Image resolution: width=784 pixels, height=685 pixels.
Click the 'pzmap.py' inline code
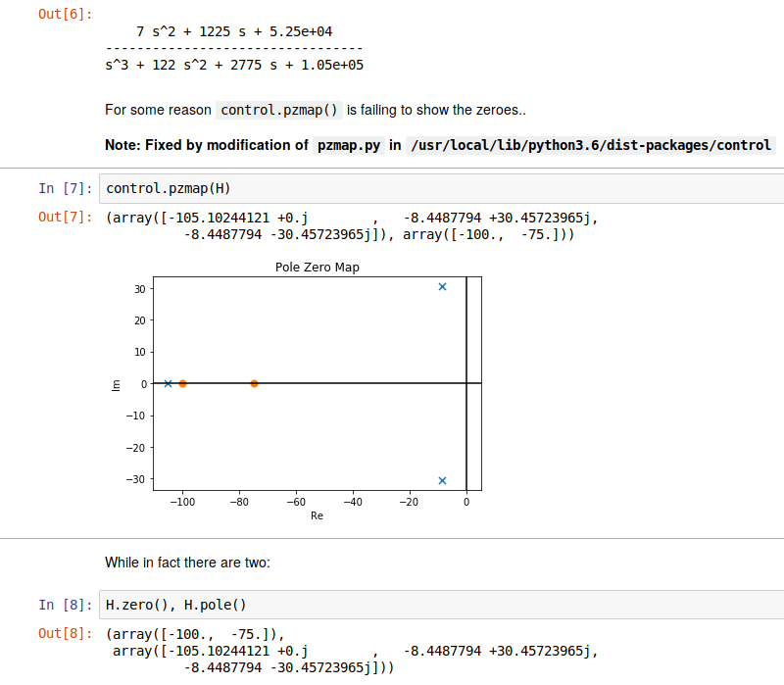tap(349, 145)
